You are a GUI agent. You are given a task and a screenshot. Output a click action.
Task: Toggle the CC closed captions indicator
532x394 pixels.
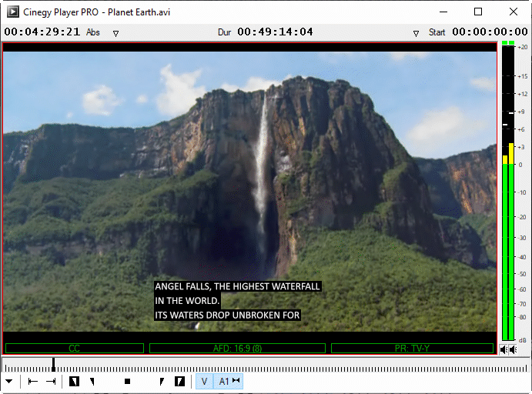pos(75,349)
